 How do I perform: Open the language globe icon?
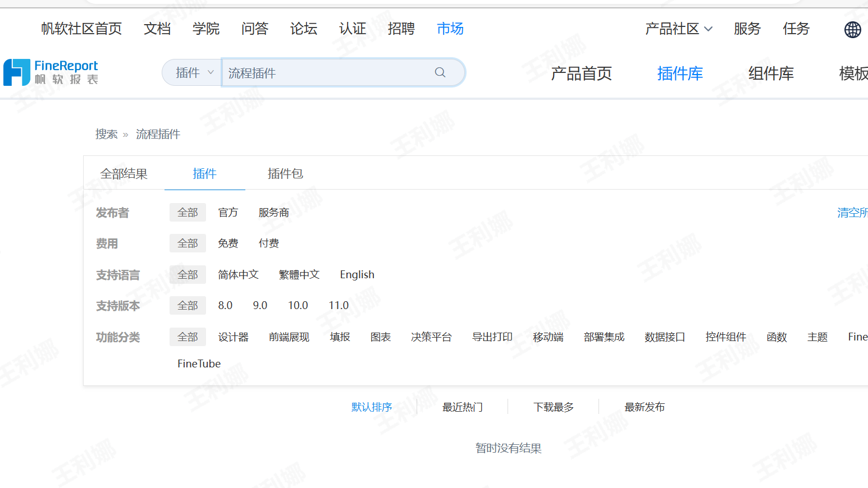tap(852, 29)
